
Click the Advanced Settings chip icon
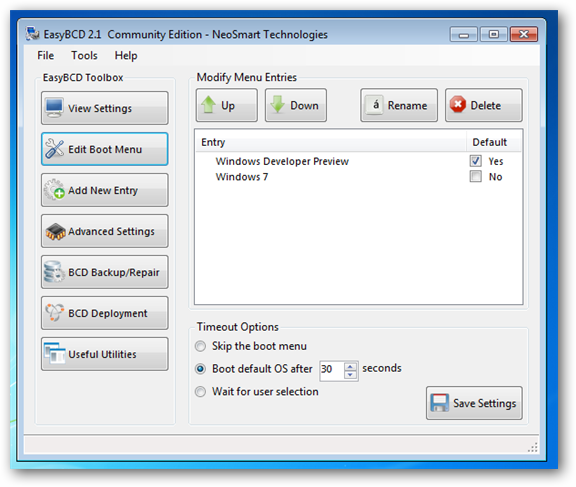(55, 231)
